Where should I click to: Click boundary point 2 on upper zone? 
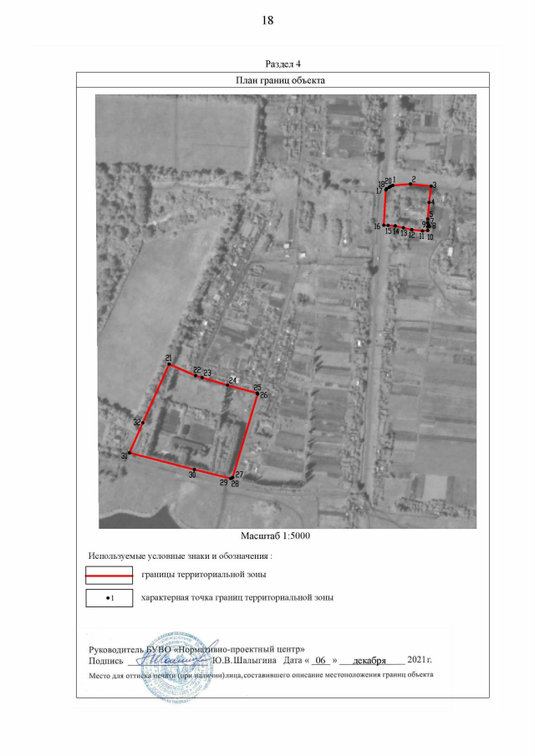411,184
